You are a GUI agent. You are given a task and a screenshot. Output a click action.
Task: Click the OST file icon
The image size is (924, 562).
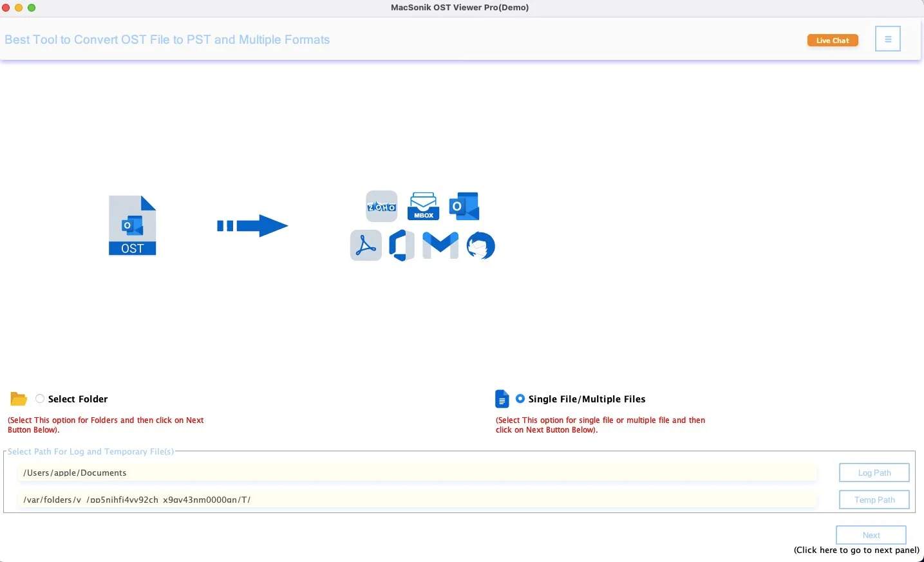(133, 225)
